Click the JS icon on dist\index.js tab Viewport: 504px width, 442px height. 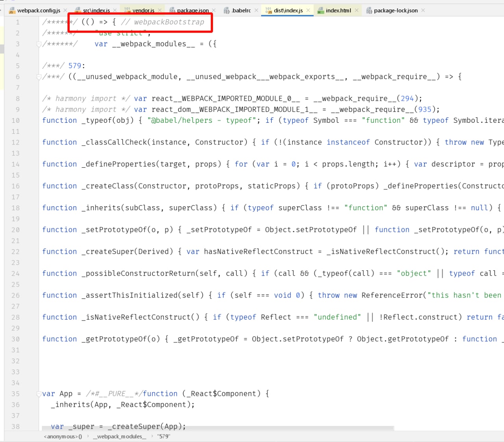coord(269,10)
